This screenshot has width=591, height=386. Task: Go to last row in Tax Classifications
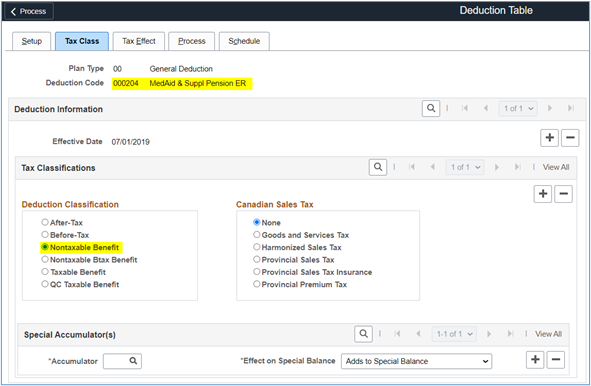tap(518, 167)
